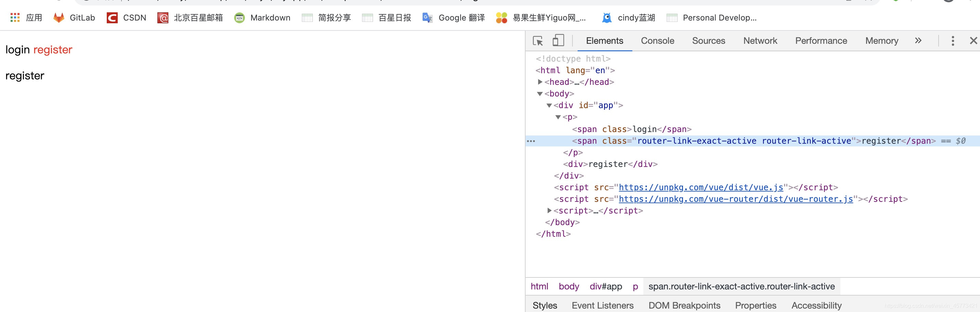Switch to the Network tab

(x=760, y=41)
